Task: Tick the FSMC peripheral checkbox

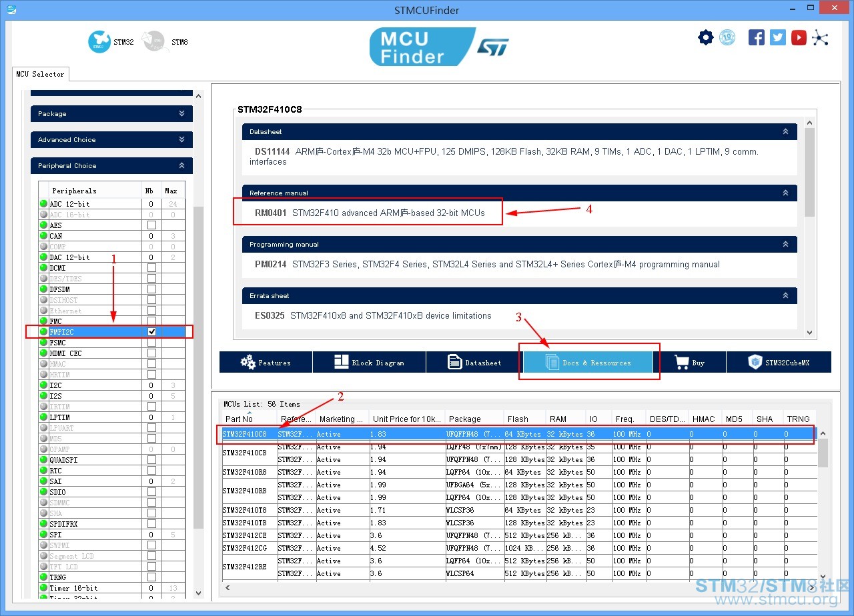Action: (151, 343)
